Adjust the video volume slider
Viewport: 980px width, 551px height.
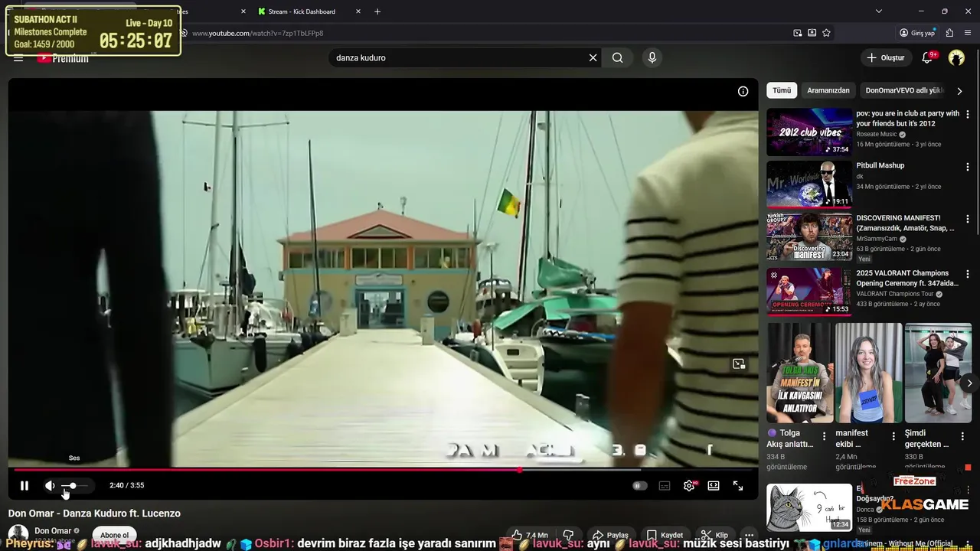point(74,486)
